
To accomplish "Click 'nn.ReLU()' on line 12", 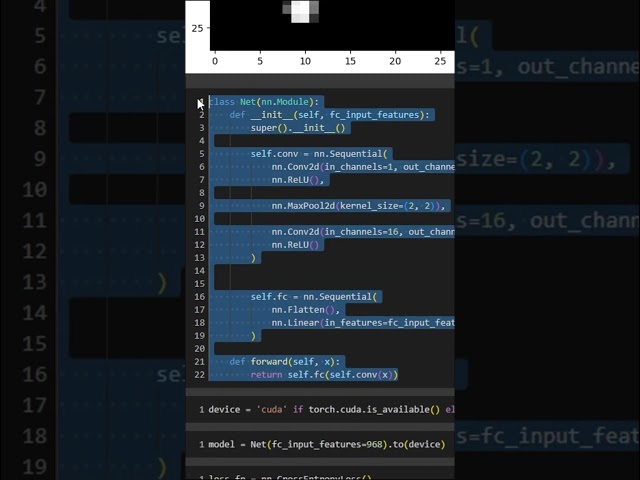I will tap(295, 245).
